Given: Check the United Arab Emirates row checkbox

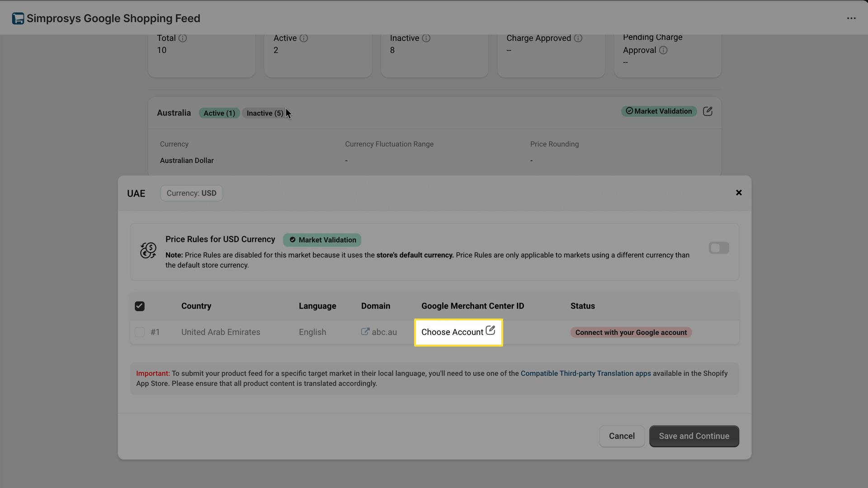Looking at the screenshot, I should (139, 332).
